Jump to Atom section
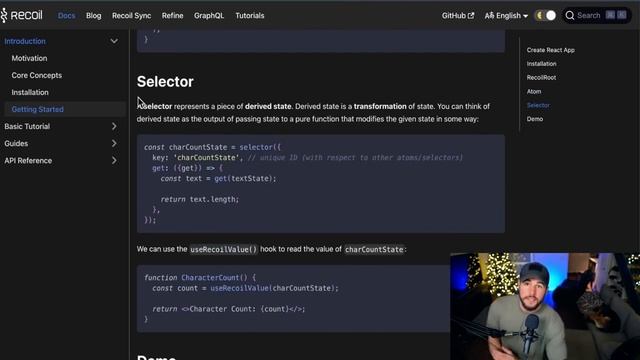Image resolution: width=640 pixels, height=360 pixels. click(534, 91)
